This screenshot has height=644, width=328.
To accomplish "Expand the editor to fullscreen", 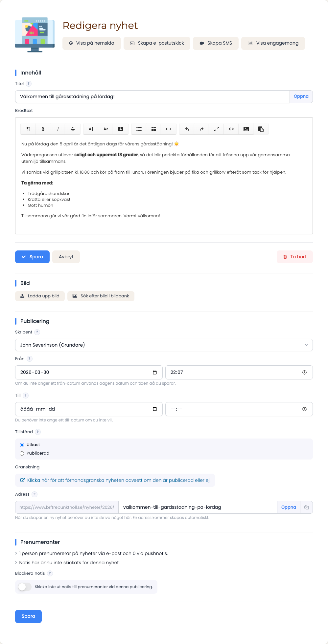I will [217, 129].
